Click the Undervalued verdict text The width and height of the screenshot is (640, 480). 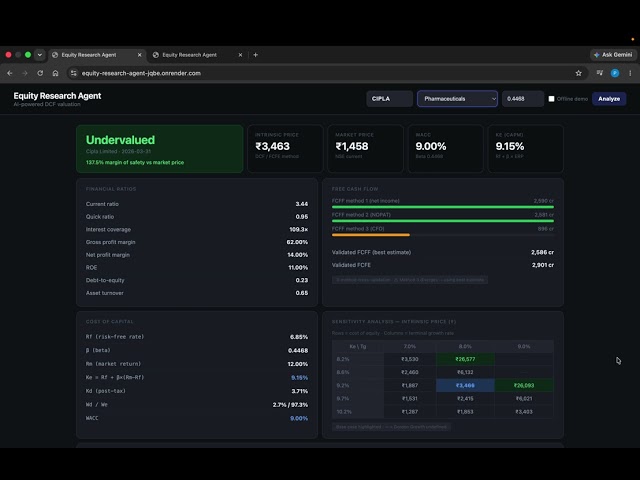point(120,140)
